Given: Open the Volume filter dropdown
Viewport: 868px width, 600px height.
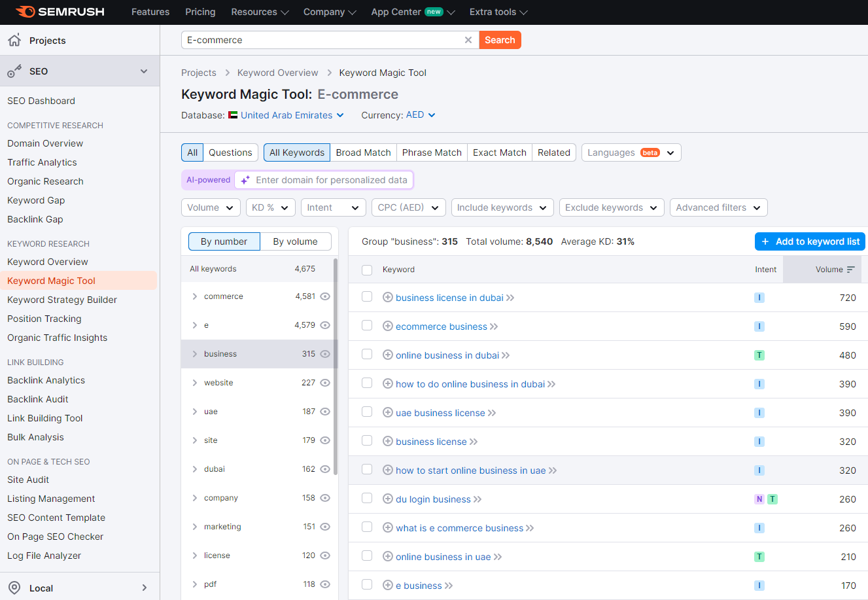Looking at the screenshot, I should click(211, 207).
